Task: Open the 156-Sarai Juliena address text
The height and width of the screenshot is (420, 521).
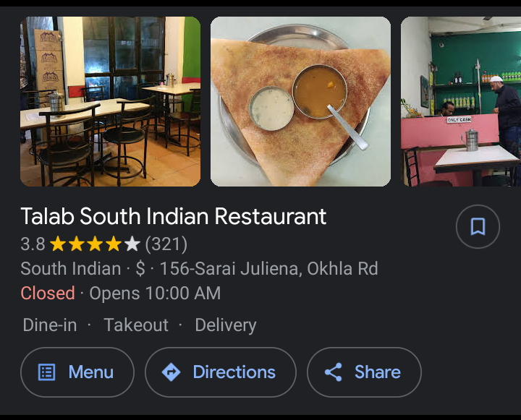Action: click(x=269, y=268)
